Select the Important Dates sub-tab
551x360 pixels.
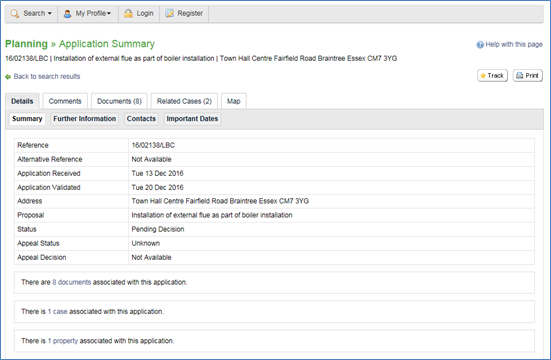192,119
